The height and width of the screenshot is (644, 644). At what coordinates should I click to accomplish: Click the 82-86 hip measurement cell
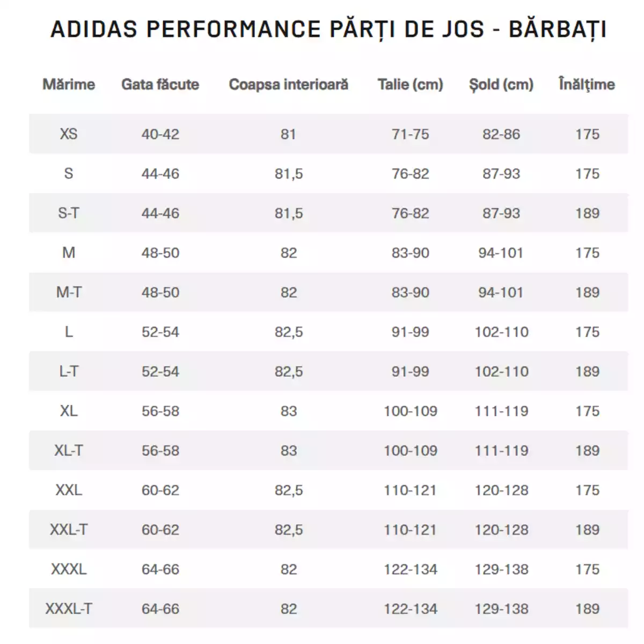click(x=501, y=134)
